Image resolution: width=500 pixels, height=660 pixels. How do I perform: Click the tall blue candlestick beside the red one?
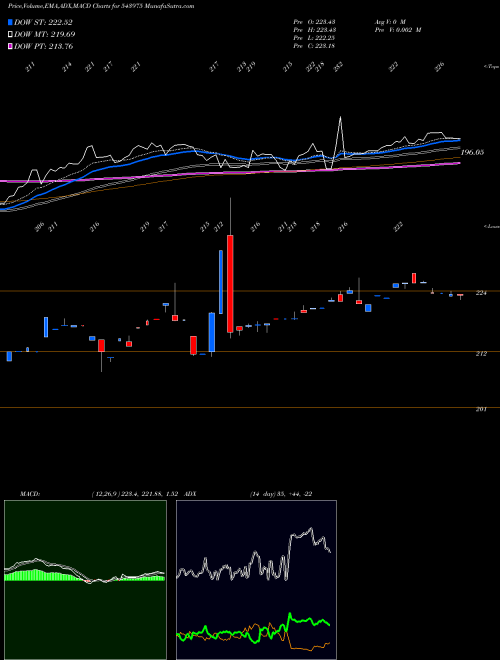221,282
